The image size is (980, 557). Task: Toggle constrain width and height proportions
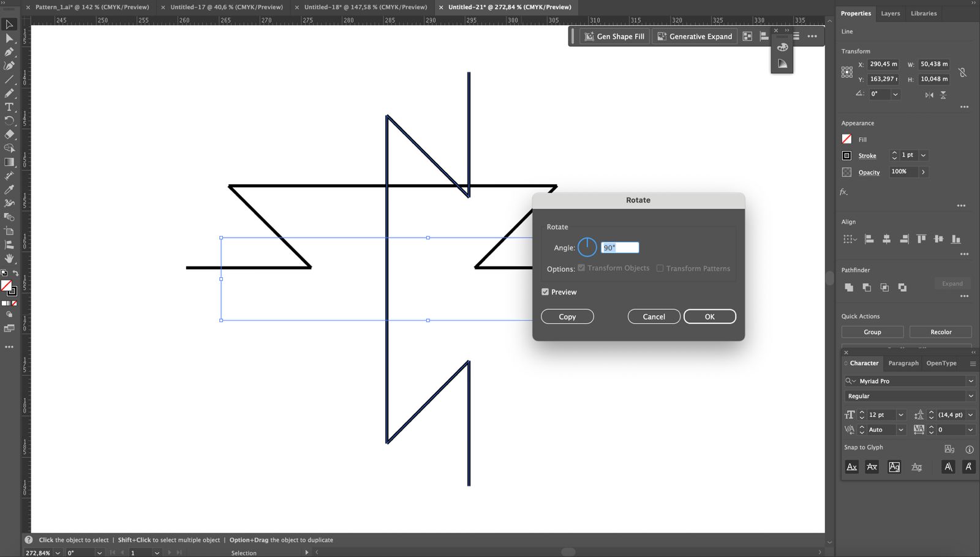962,72
